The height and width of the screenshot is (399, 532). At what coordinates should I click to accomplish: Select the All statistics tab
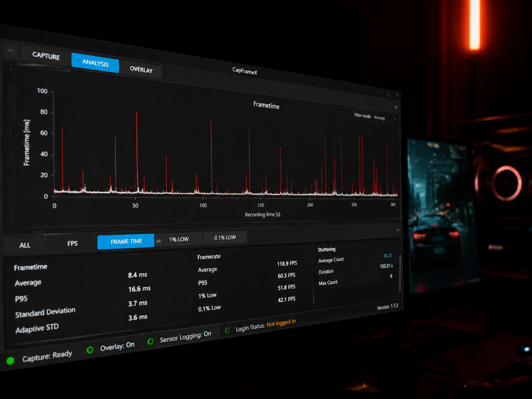(x=25, y=245)
